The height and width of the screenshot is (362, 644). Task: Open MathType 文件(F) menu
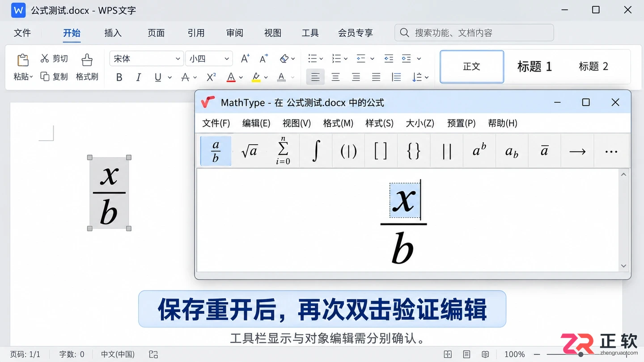(216, 123)
